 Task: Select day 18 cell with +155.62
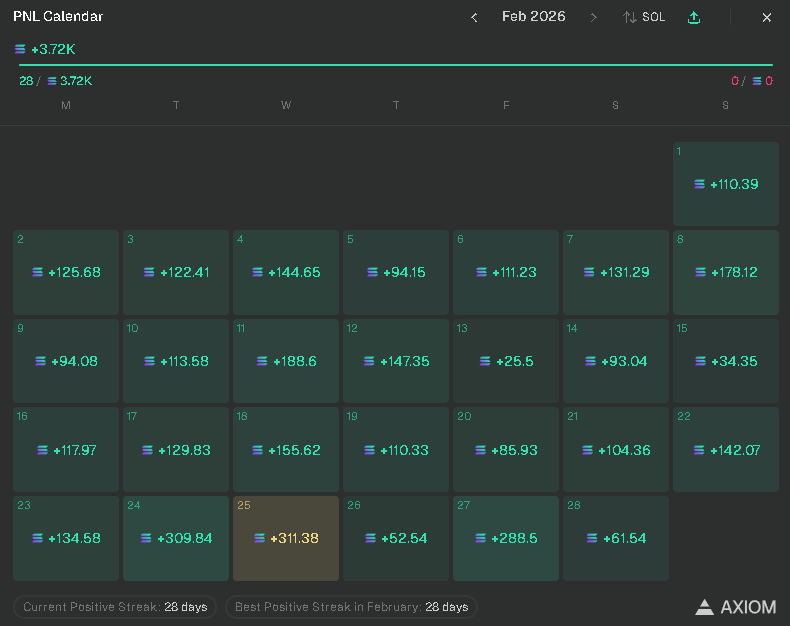point(286,450)
